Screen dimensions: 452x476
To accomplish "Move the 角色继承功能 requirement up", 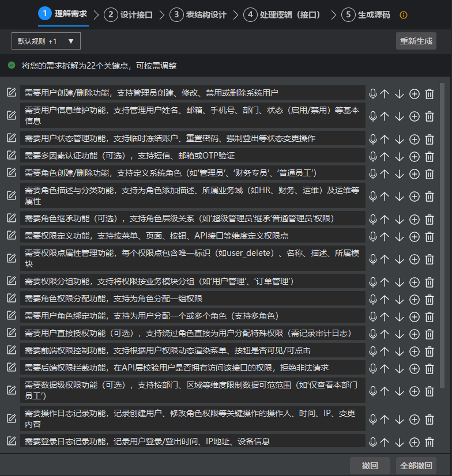I will 385,219.
